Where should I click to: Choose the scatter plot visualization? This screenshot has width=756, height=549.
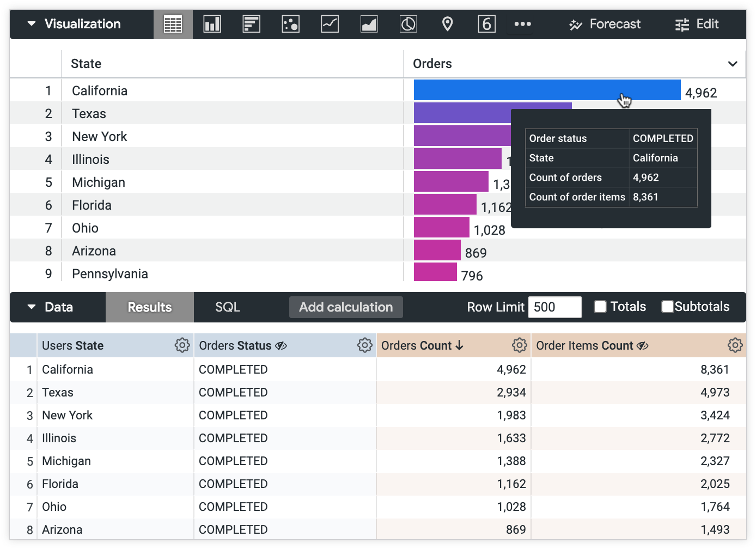(290, 23)
